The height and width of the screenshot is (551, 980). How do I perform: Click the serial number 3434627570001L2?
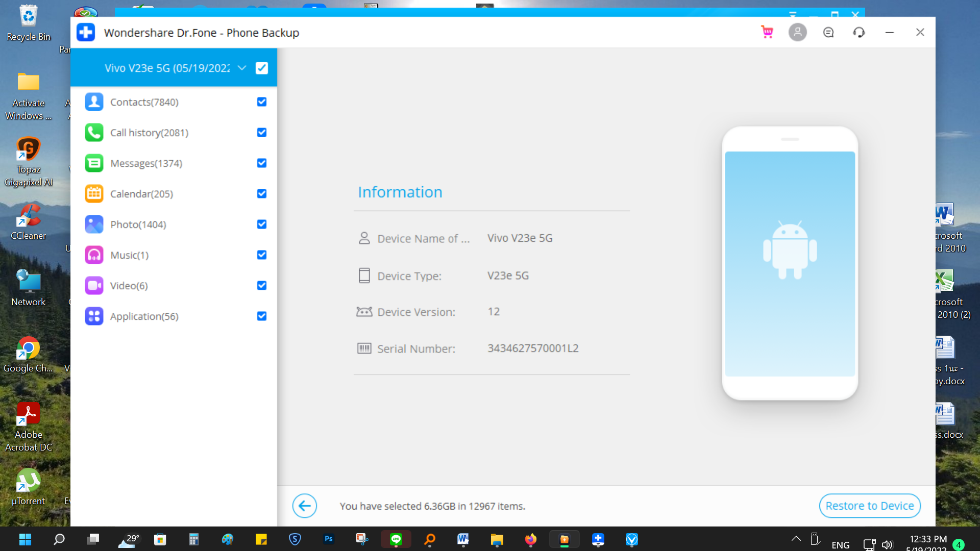point(533,348)
